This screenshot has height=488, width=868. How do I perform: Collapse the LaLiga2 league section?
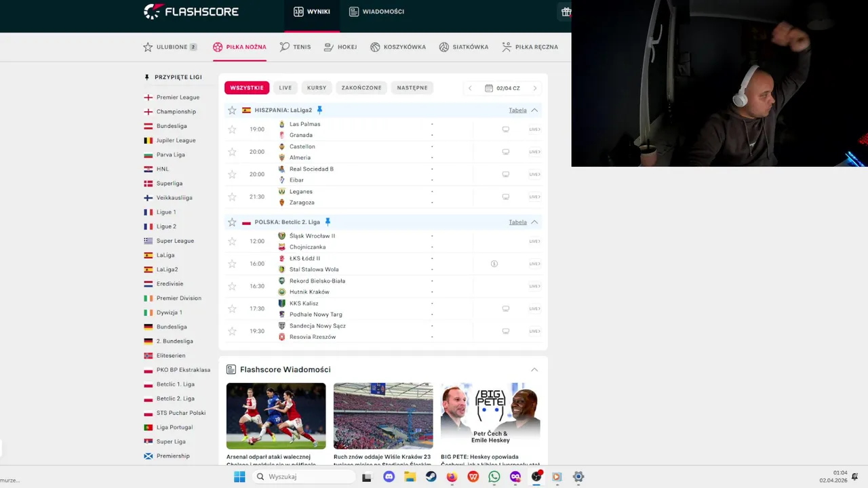pos(534,110)
